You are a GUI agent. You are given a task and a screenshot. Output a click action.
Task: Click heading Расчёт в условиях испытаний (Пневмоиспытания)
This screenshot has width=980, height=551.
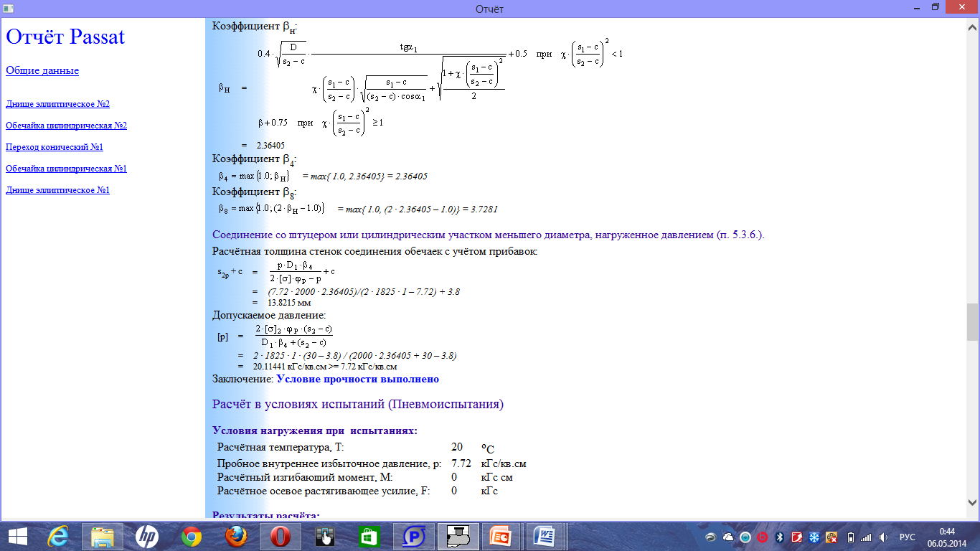(x=358, y=404)
